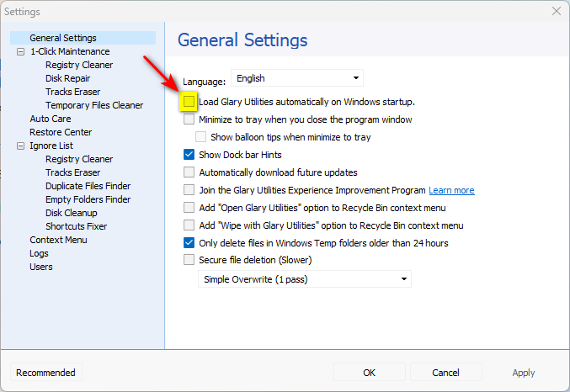The height and width of the screenshot is (392, 570).
Task: Enable Add "Open Glary Utilities" Recycle Bin option
Action: point(189,208)
